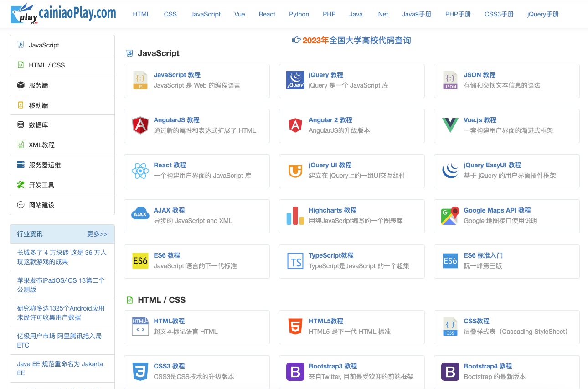Click the Vue.js green V logo
The image size is (588, 389).
click(450, 125)
